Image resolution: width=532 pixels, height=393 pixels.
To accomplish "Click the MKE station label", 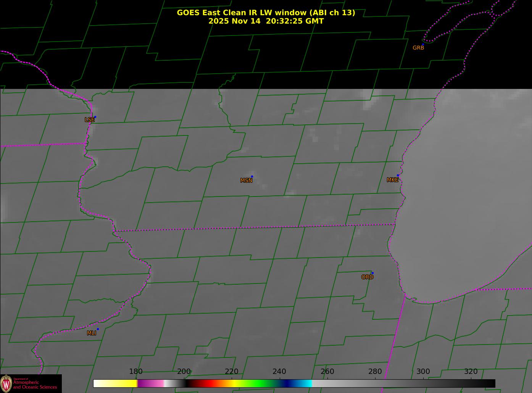I will coord(392,180).
